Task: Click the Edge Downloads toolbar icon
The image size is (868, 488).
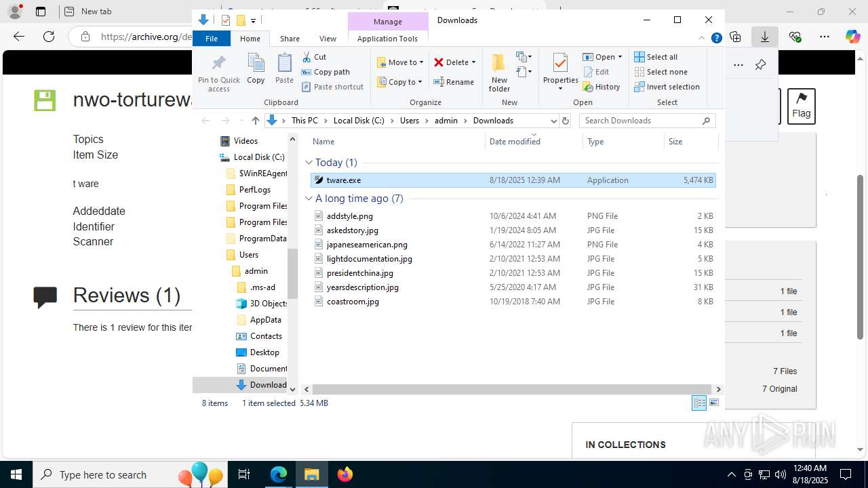Action: pyautogui.click(x=764, y=37)
